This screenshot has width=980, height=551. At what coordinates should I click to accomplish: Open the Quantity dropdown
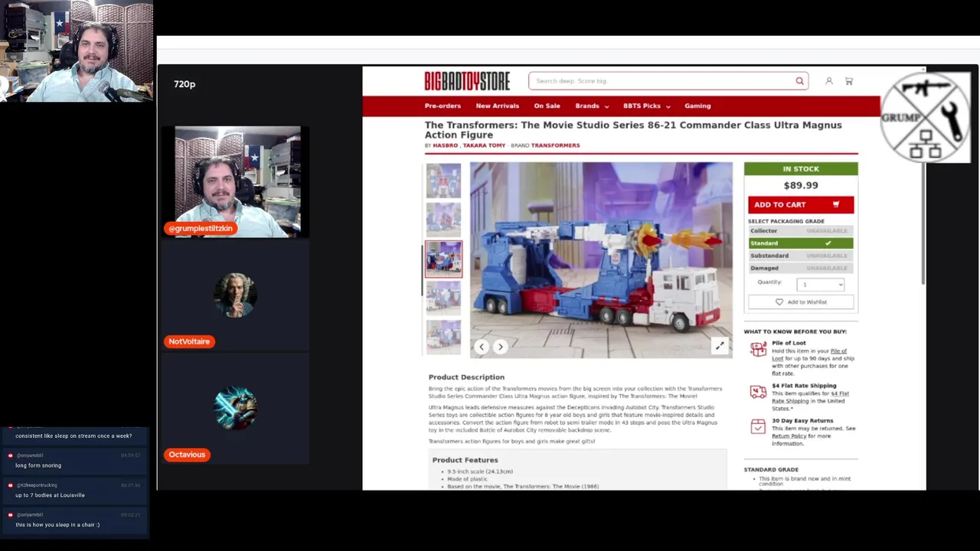click(x=820, y=285)
